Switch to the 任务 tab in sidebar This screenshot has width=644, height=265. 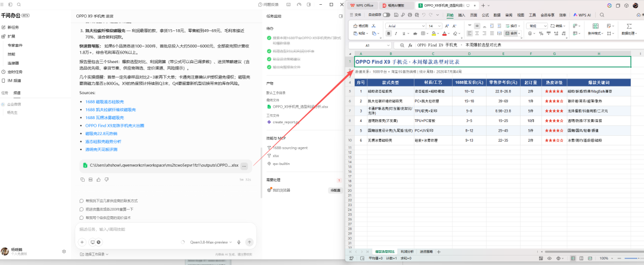pos(5,93)
